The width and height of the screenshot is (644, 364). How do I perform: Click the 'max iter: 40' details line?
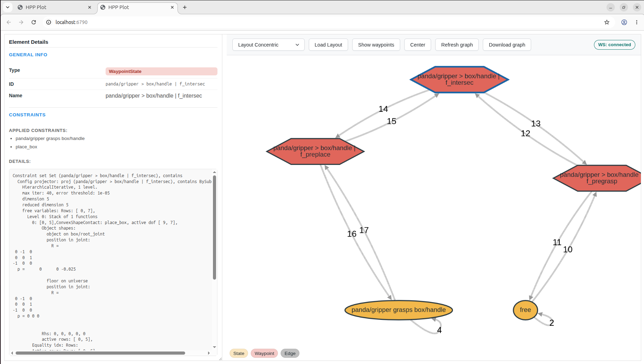click(66, 193)
